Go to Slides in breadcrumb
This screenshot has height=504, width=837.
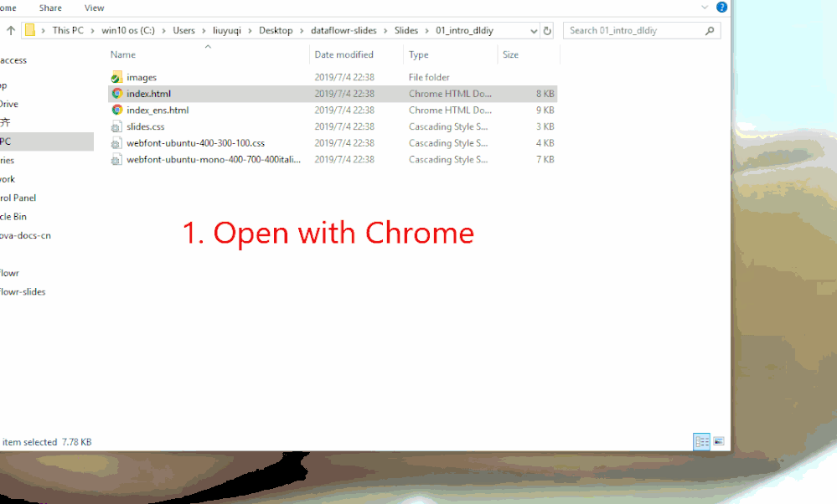click(406, 30)
